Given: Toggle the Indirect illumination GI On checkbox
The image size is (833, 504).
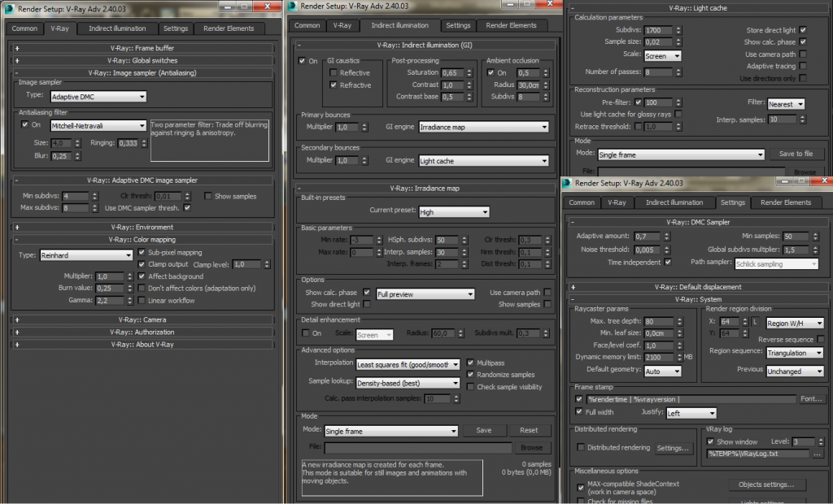Looking at the screenshot, I should (303, 60).
